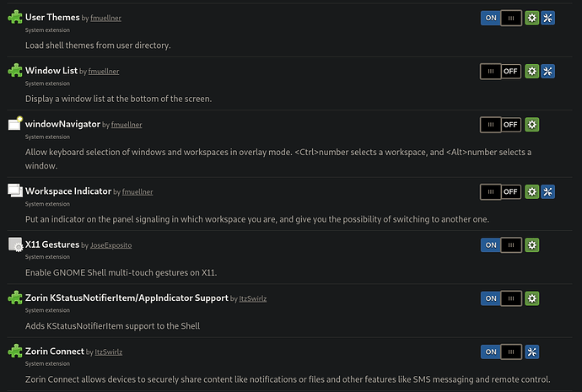Click the ItzSwirlz author link beside Zorin Connect
Viewport: 582px width, 392px height.
(x=108, y=352)
